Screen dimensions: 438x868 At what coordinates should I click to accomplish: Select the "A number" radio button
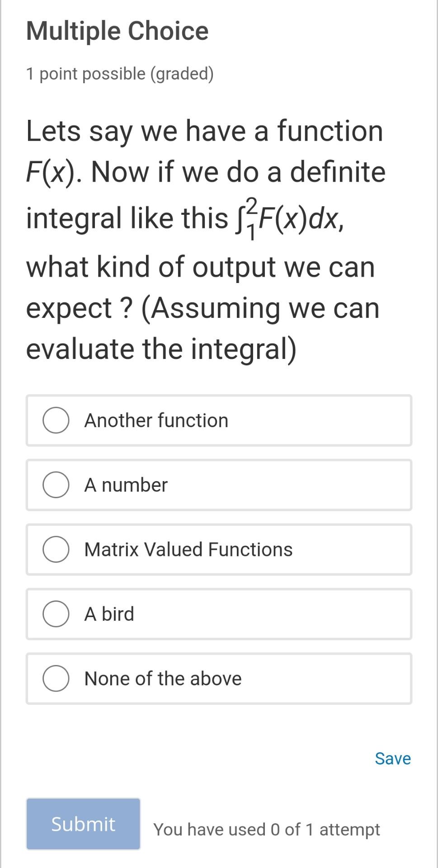coord(55,485)
